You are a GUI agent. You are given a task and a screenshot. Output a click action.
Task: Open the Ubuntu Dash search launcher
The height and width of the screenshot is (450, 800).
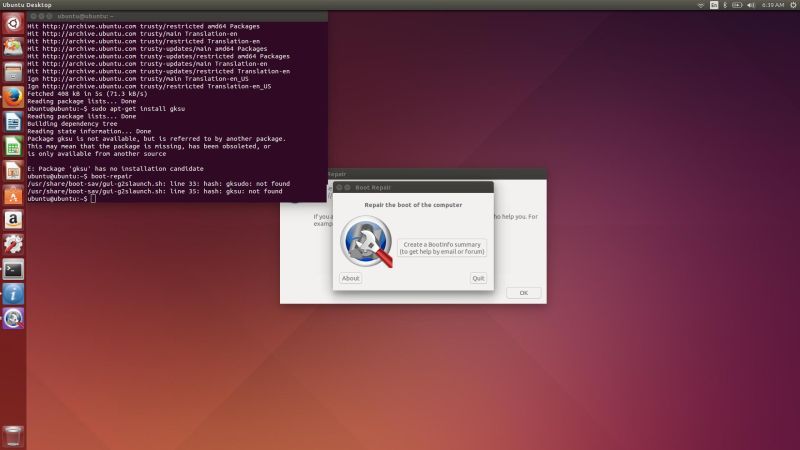[x=13, y=23]
